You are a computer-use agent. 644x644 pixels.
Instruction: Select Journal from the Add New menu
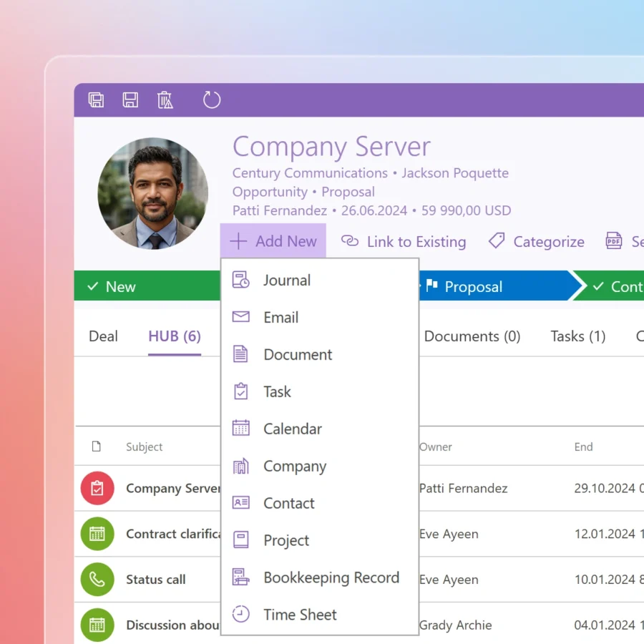tap(286, 280)
